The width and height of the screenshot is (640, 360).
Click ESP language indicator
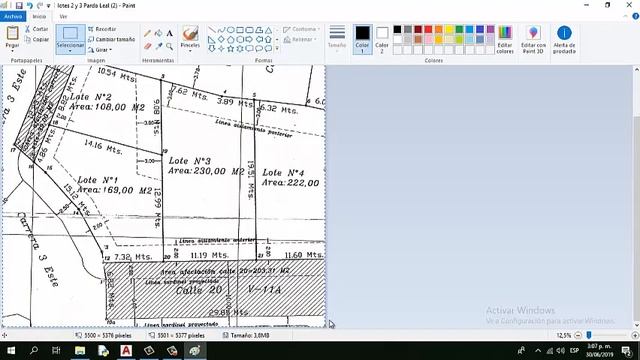coord(574,351)
